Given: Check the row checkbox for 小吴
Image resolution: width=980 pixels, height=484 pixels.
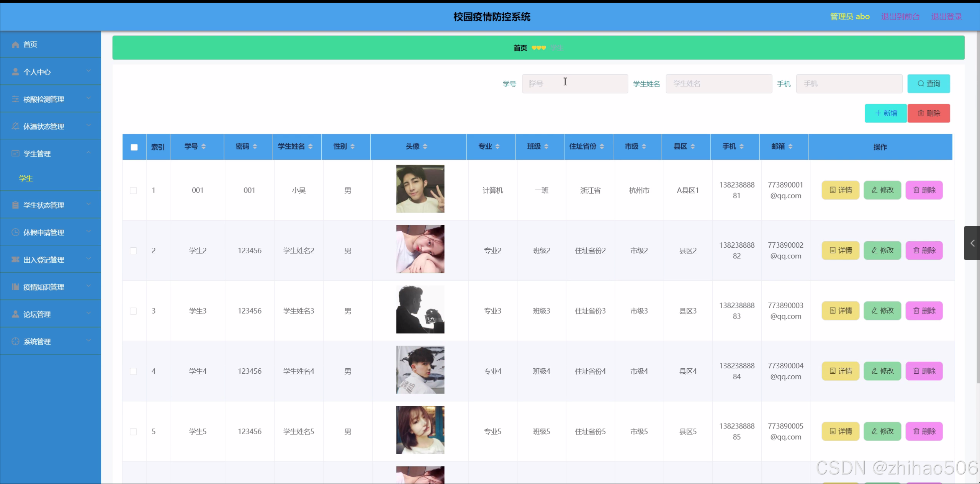Looking at the screenshot, I should (133, 190).
